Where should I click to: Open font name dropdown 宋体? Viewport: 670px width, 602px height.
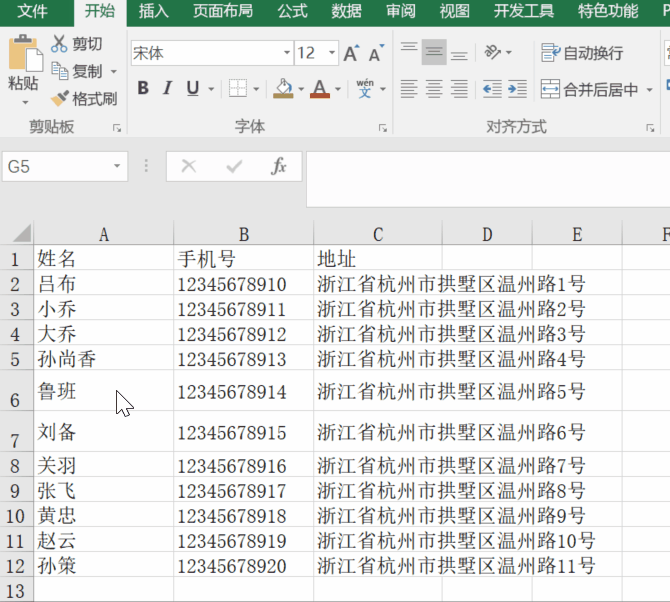point(287,53)
